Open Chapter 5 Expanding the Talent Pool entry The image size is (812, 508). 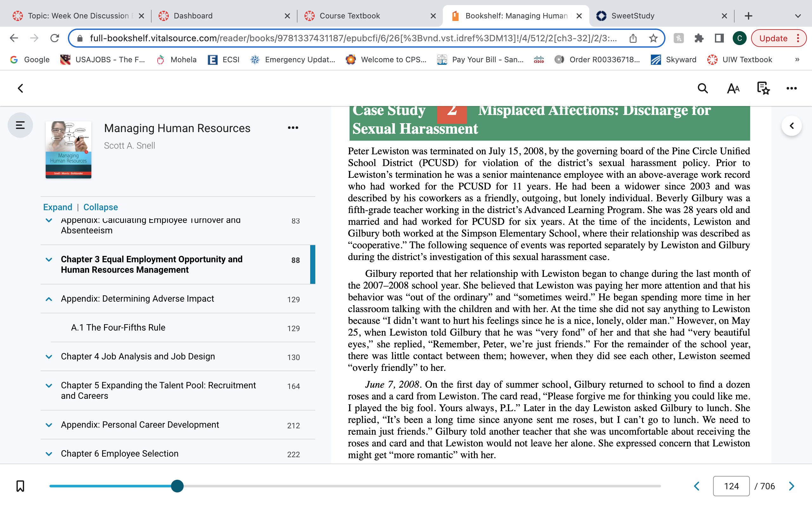pyautogui.click(x=158, y=391)
